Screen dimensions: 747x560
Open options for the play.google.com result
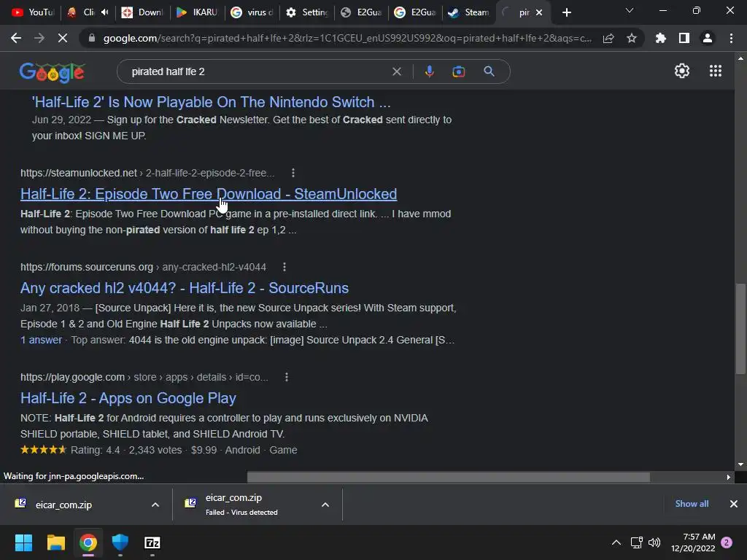[286, 377]
